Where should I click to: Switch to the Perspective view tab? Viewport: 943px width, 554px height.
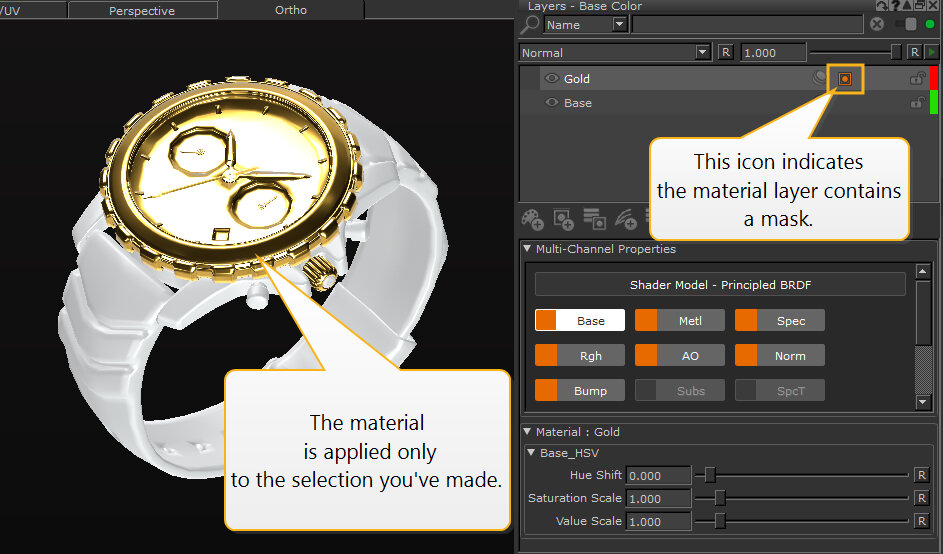(141, 11)
